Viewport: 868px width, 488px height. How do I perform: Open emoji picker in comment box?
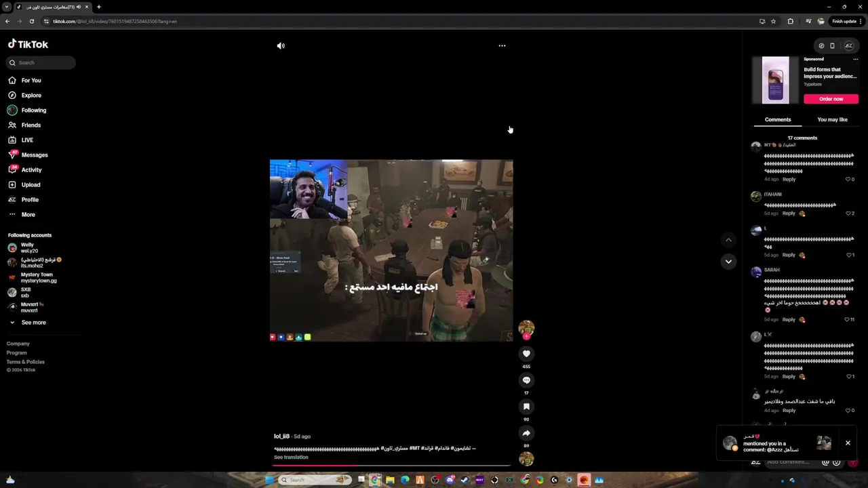tap(836, 462)
